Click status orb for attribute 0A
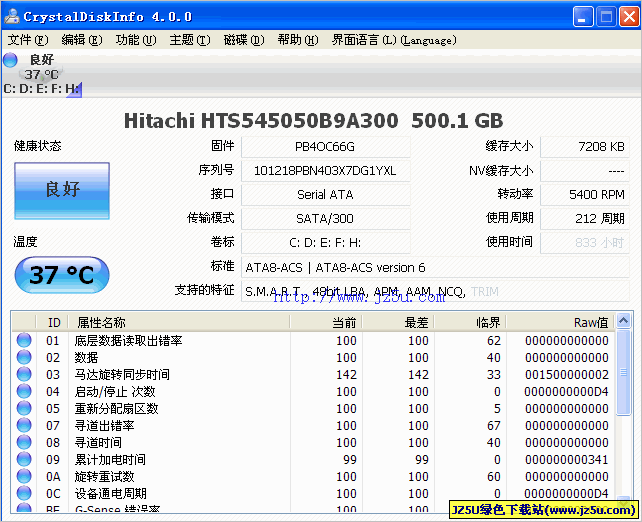Viewport: 642px width, 522px height. click(24, 476)
